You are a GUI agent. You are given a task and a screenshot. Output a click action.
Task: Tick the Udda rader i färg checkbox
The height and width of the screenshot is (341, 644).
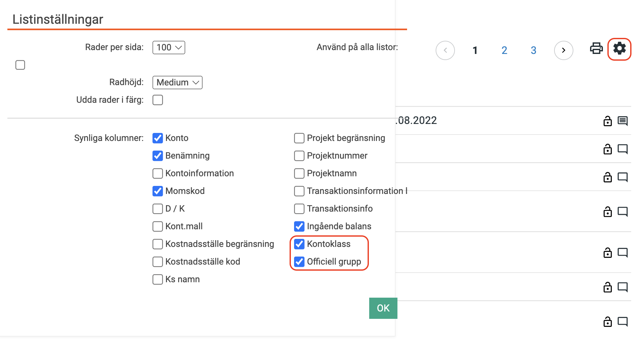click(158, 100)
